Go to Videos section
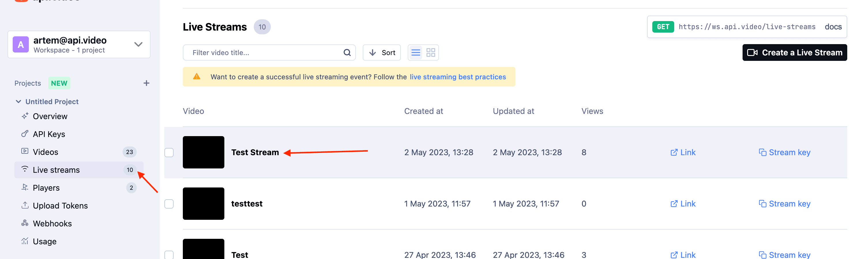The image size is (868, 259). point(46,152)
